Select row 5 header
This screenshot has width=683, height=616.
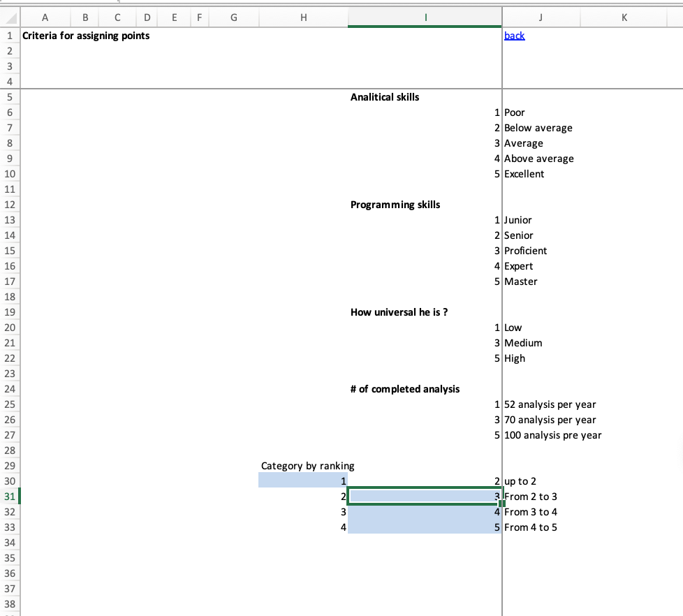tap(10, 97)
